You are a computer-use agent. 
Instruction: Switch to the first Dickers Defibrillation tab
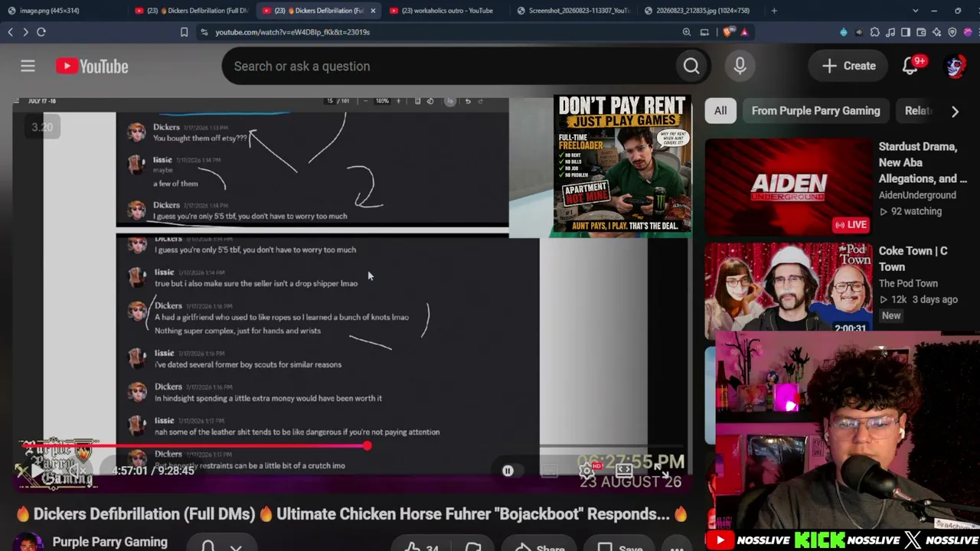click(191, 11)
